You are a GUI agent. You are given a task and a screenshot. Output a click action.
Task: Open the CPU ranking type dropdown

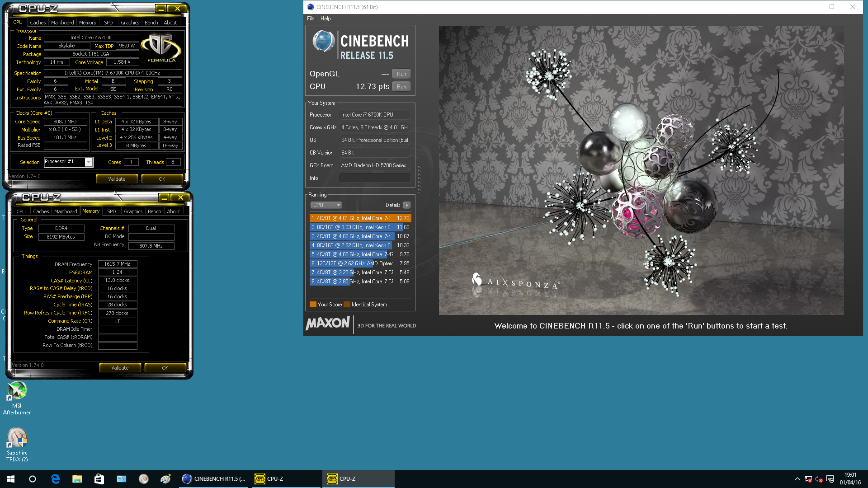pos(326,205)
